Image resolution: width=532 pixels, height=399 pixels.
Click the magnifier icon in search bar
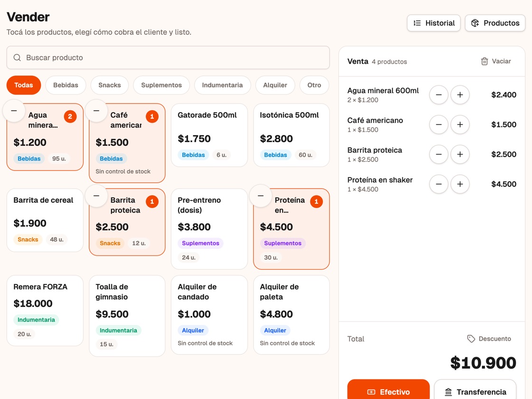pyautogui.click(x=17, y=57)
